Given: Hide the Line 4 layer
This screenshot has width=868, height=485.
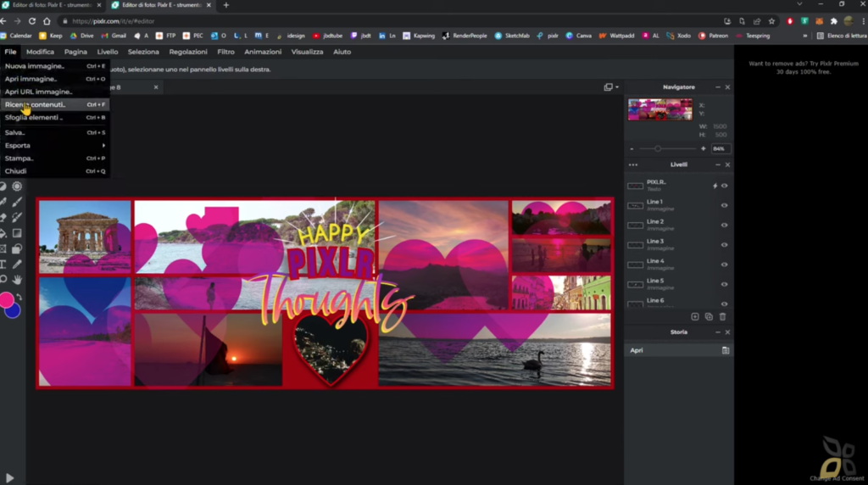Looking at the screenshot, I should click(724, 265).
